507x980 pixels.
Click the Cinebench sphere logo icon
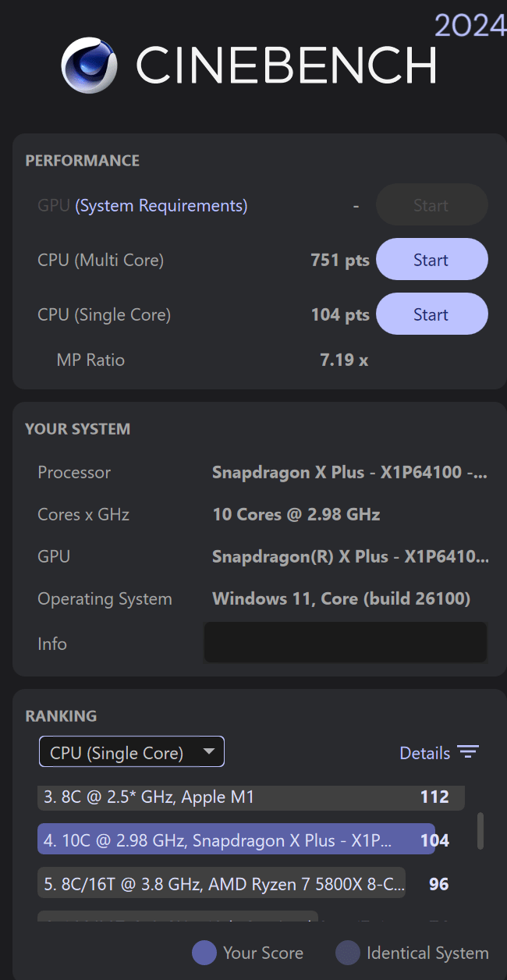point(90,66)
